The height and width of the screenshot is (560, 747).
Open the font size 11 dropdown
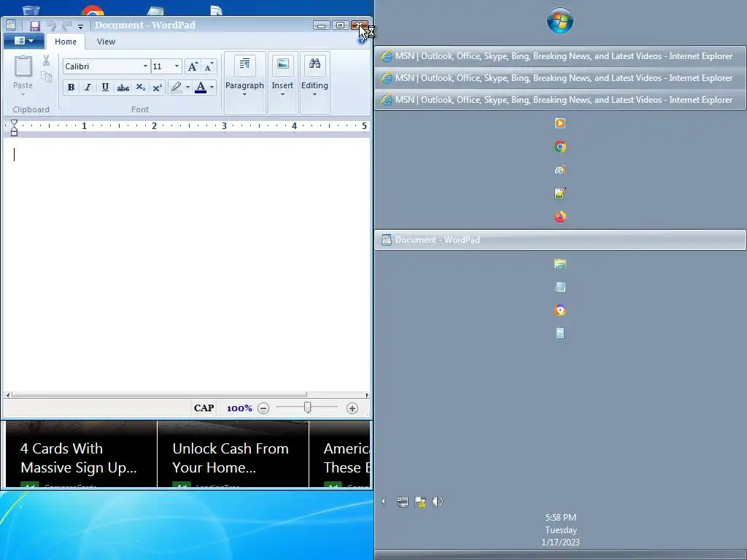point(177,66)
